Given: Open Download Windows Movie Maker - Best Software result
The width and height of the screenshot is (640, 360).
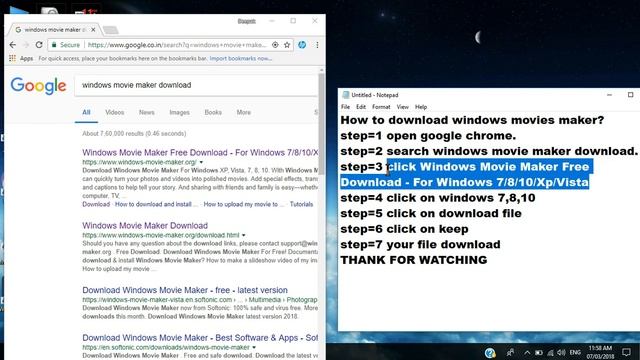Looking at the screenshot, I should click(200, 338).
